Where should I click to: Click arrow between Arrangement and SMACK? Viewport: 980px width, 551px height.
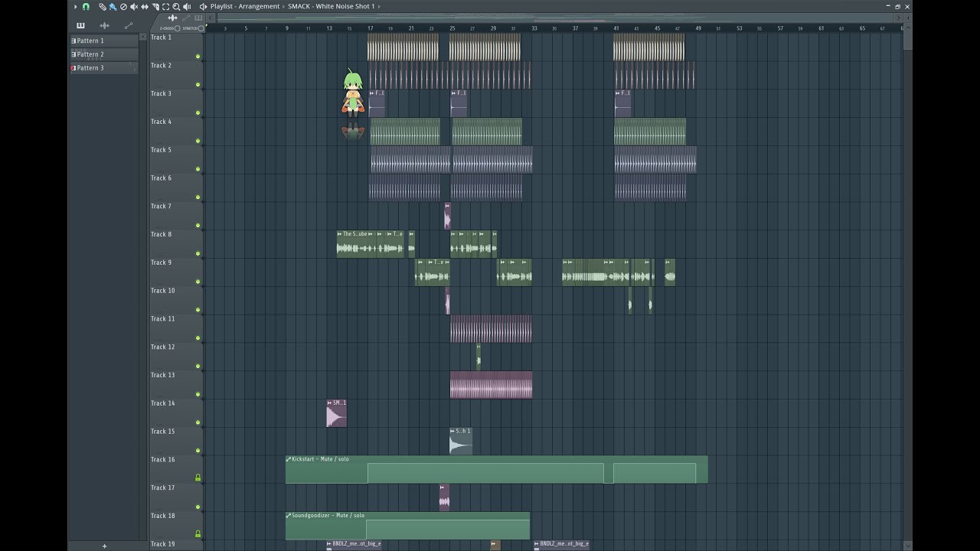tap(284, 7)
